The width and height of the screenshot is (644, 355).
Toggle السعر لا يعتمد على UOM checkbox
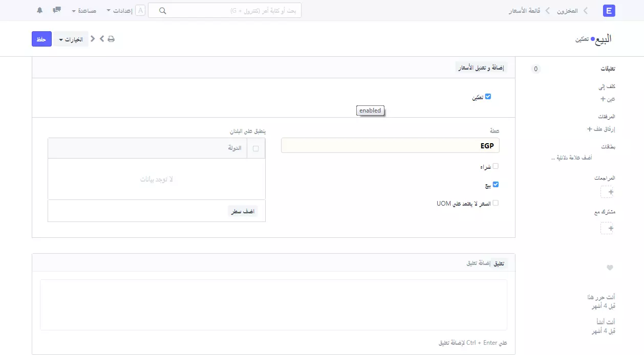(x=496, y=203)
